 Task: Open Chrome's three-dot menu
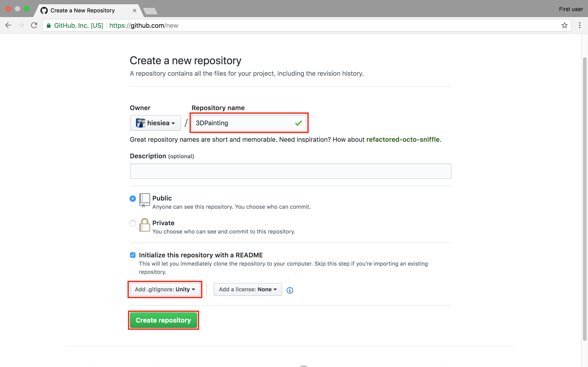(x=579, y=25)
